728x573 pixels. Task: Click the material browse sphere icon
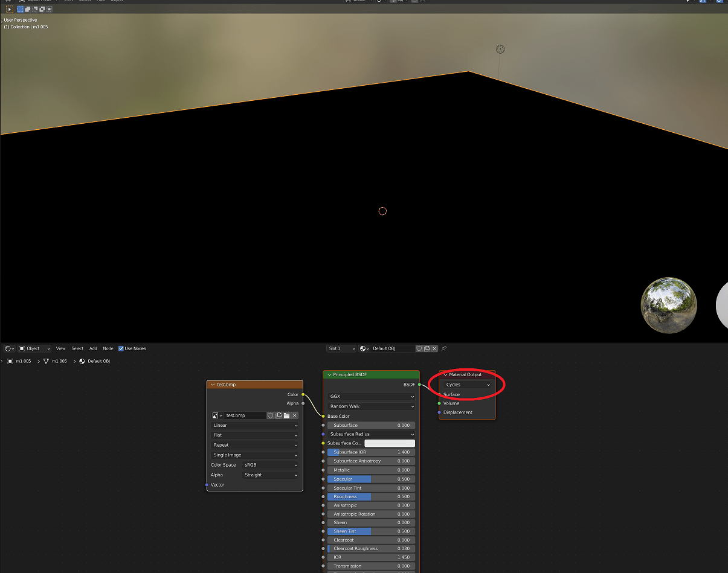click(x=364, y=348)
